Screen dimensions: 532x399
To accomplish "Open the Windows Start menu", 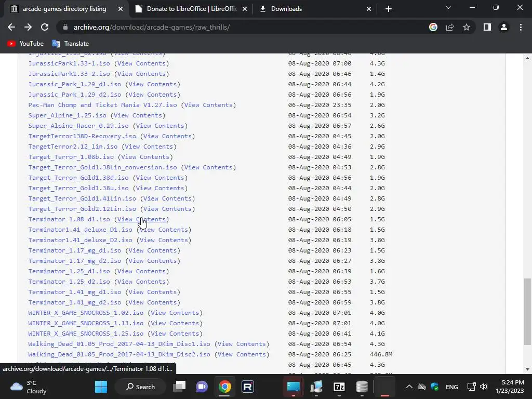I will 101,387.
